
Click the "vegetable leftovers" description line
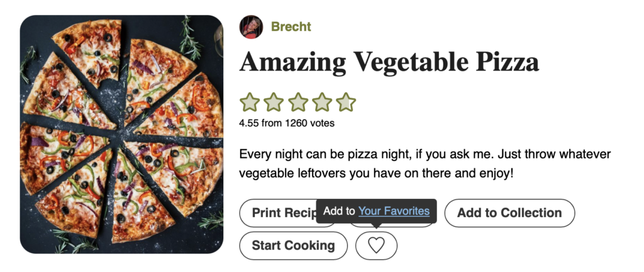pyautogui.click(x=376, y=171)
